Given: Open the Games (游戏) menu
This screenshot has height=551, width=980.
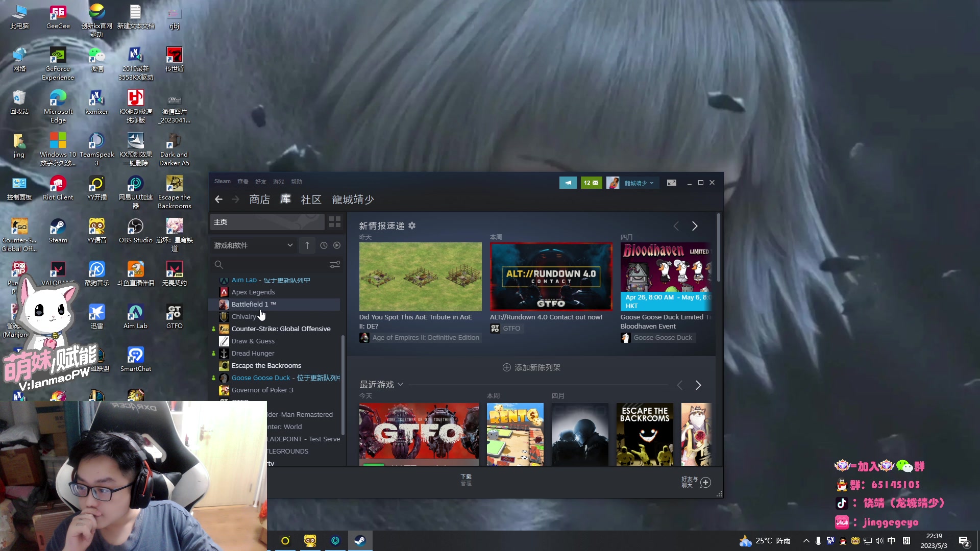Looking at the screenshot, I should 278,182.
